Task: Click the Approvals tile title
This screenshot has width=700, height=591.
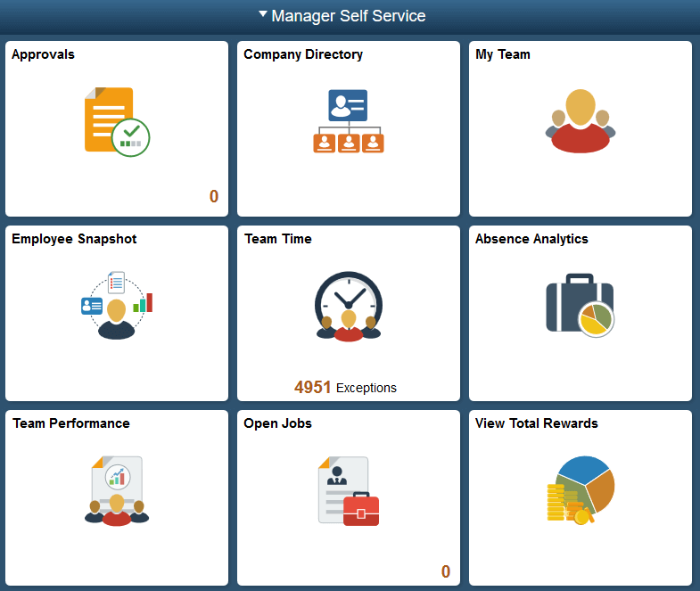Action: (43, 54)
